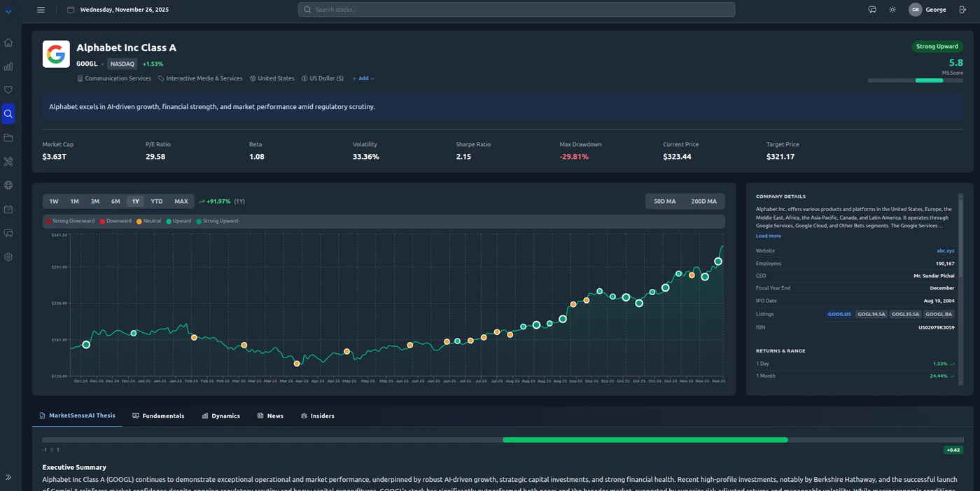Expand sidebar with double chevron icon

8,477
